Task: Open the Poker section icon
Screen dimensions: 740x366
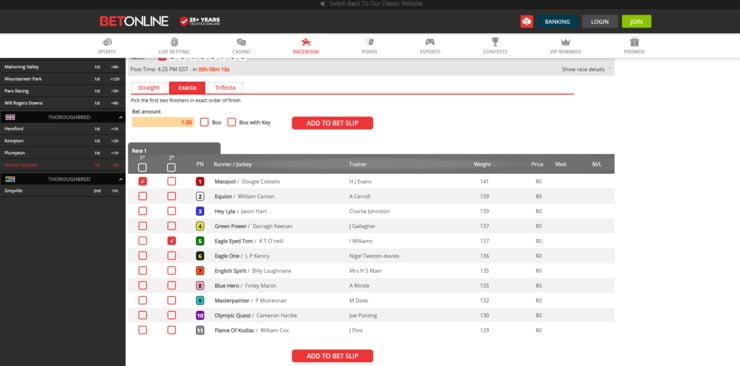Action: [369, 42]
